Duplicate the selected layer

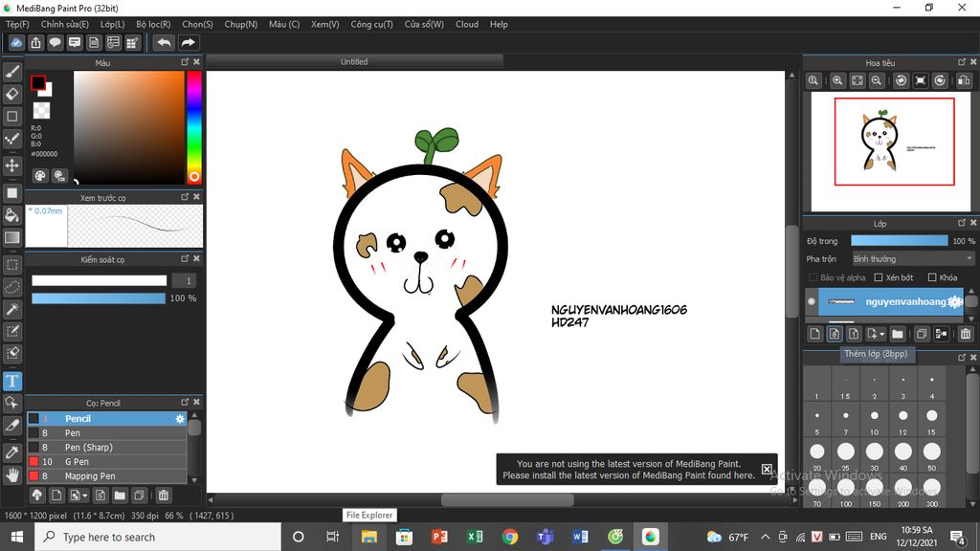(x=922, y=334)
